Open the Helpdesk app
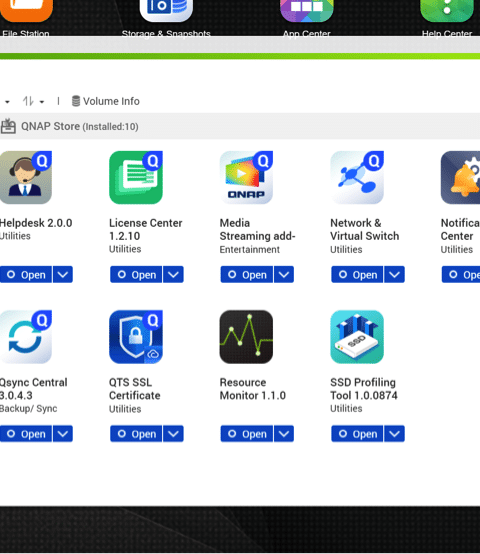The width and height of the screenshot is (480, 554). [x=26, y=275]
